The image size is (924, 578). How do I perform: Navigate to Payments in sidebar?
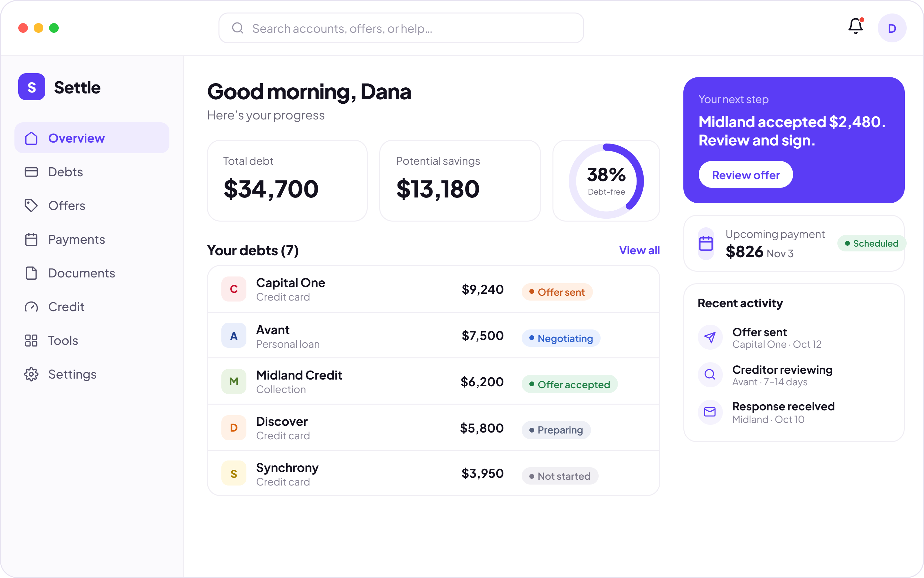(x=92, y=239)
